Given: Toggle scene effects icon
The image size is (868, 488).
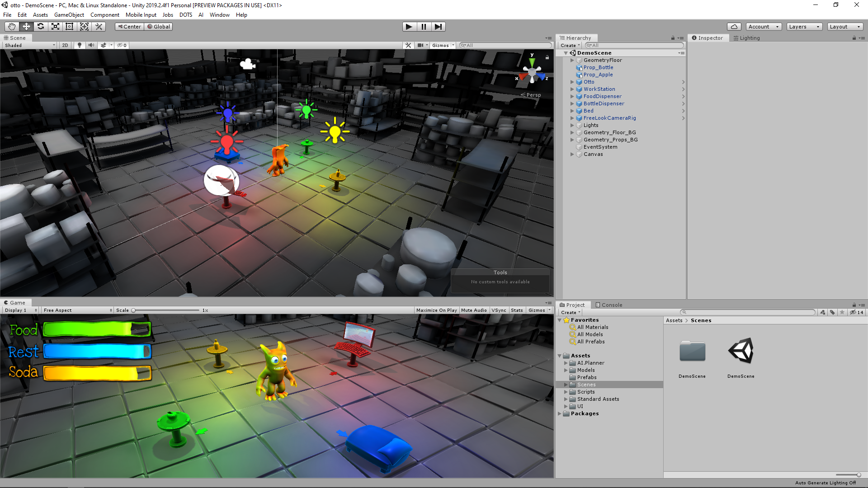Looking at the screenshot, I should click(104, 45).
